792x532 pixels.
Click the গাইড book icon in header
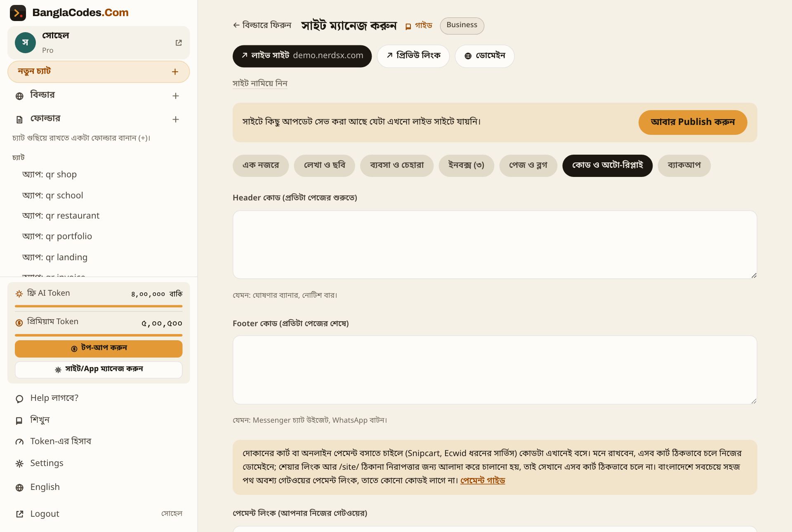pyautogui.click(x=408, y=26)
